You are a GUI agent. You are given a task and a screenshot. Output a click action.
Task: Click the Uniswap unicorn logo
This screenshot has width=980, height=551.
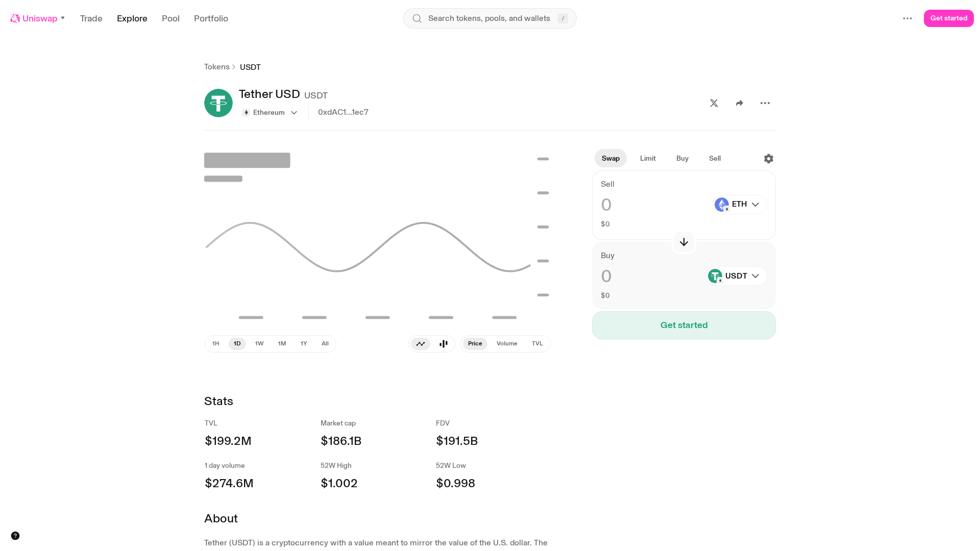coord(15,18)
